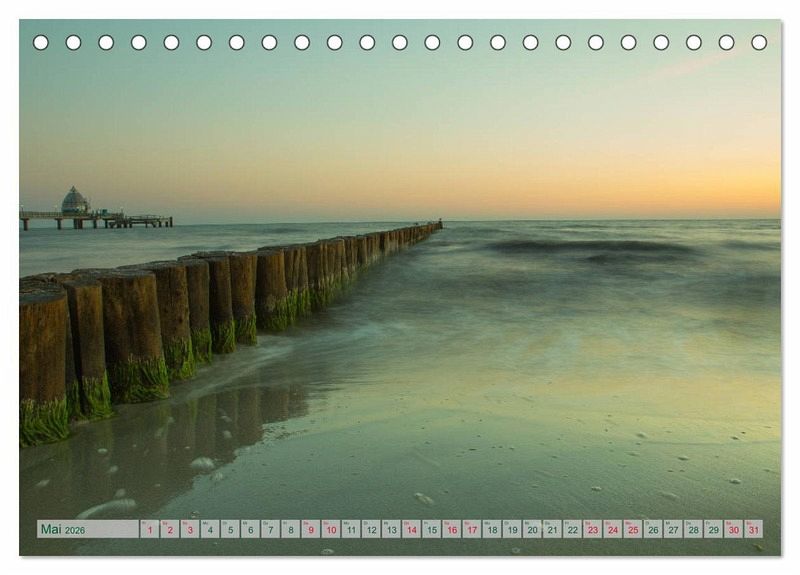
Task: Choose the red day 24 cell
Action: tap(613, 529)
